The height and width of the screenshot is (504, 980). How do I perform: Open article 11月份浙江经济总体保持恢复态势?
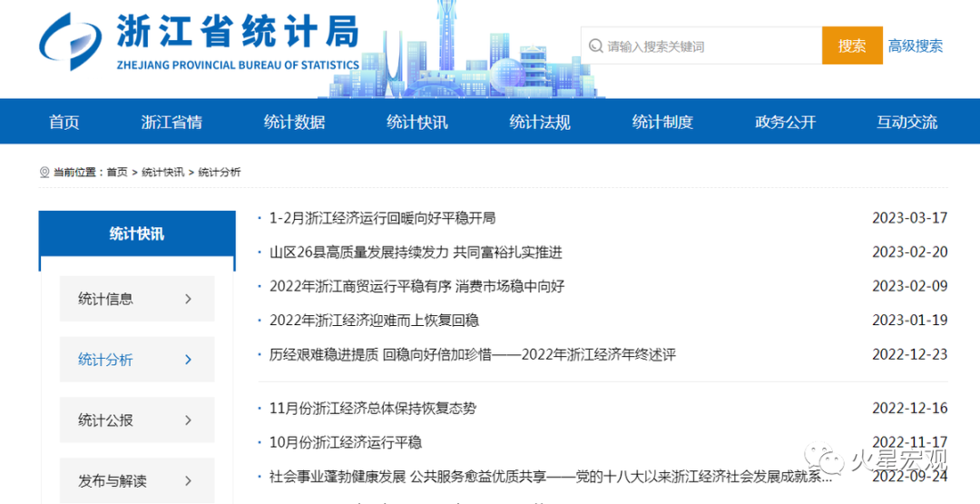(x=373, y=409)
